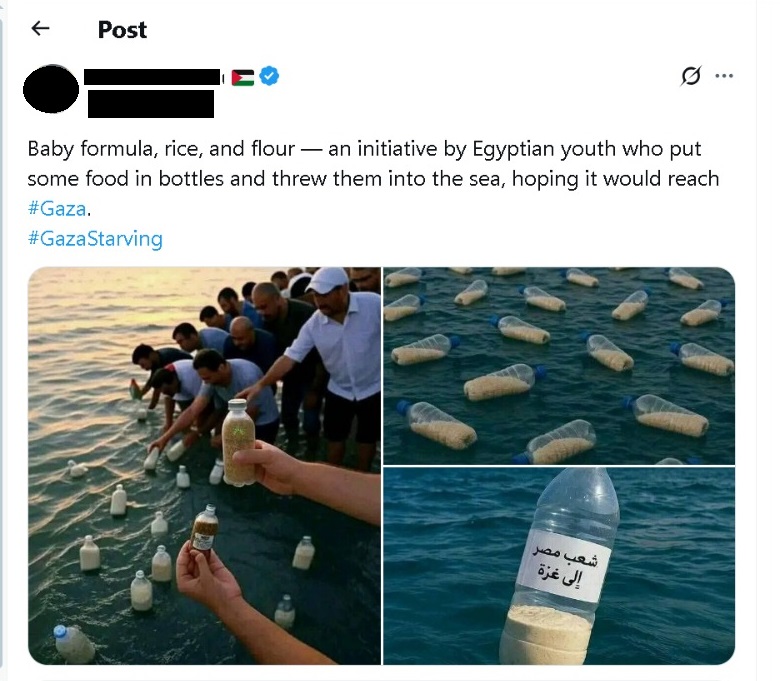The width and height of the screenshot is (780, 681).
Task: Open the three-dot more options menu
Action: 724,76
